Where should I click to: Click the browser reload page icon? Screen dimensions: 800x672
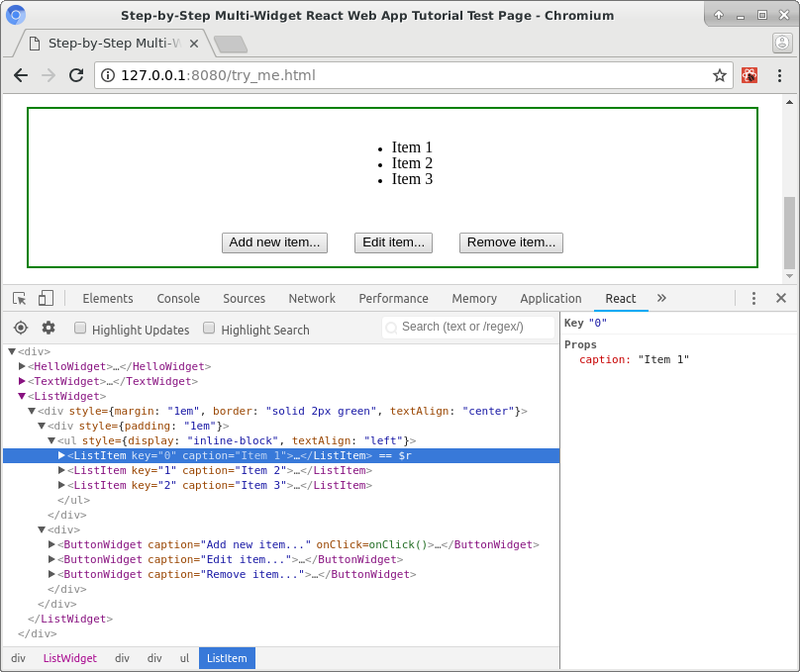click(x=76, y=75)
